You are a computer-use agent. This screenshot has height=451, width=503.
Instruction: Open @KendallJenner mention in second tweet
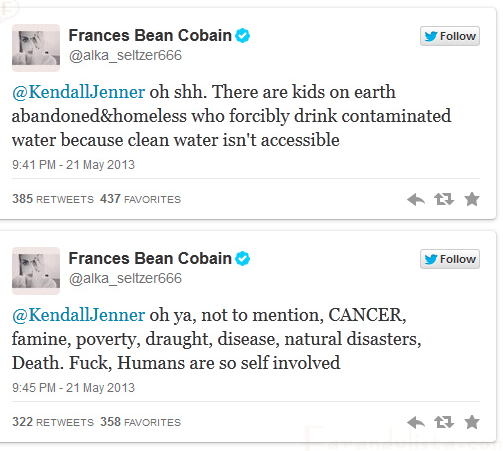[x=78, y=315]
